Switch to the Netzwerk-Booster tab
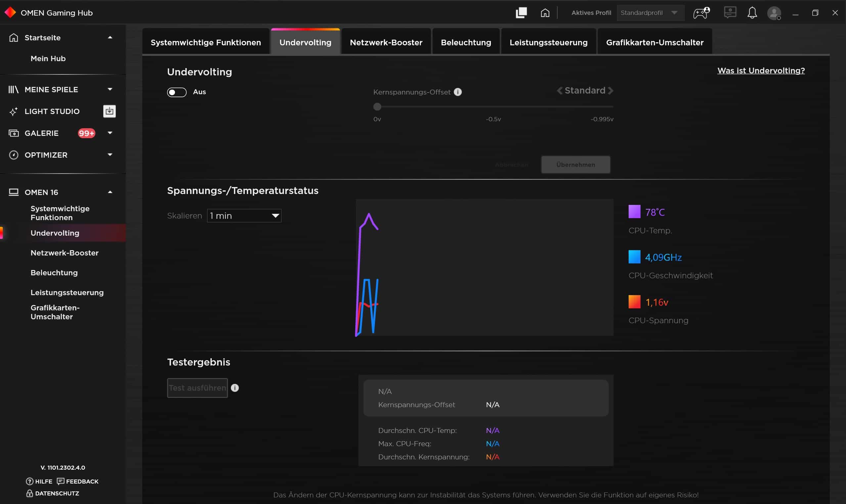Image resolution: width=846 pixels, height=504 pixels. [386, 42]
